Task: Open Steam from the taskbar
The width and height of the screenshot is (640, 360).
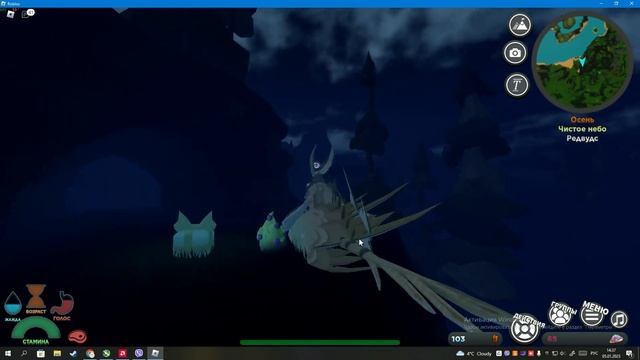Action: click(73, 353)
